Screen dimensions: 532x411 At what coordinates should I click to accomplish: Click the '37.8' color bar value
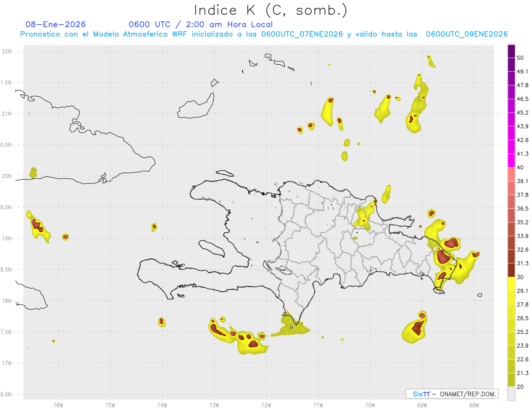[522, 195]
